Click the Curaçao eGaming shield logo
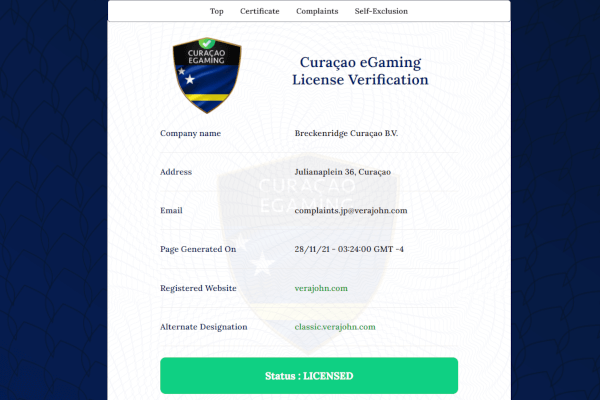600x400 pixels. (207, 75)
